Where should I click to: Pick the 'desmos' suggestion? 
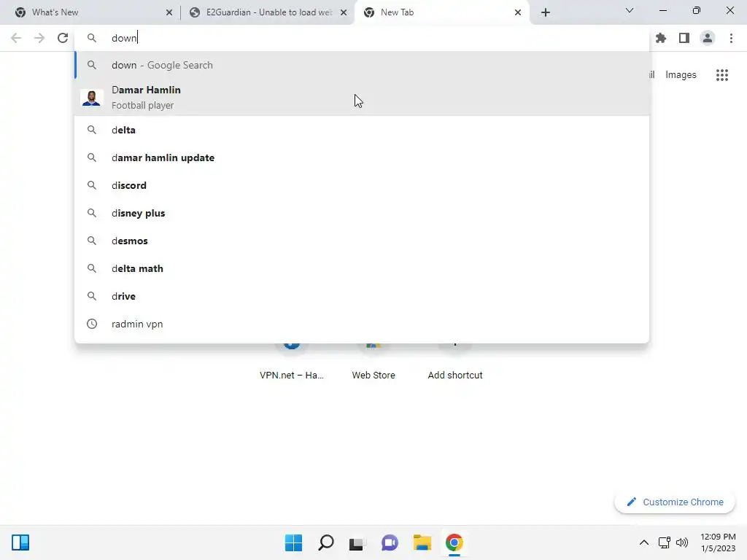pos(362,241)
